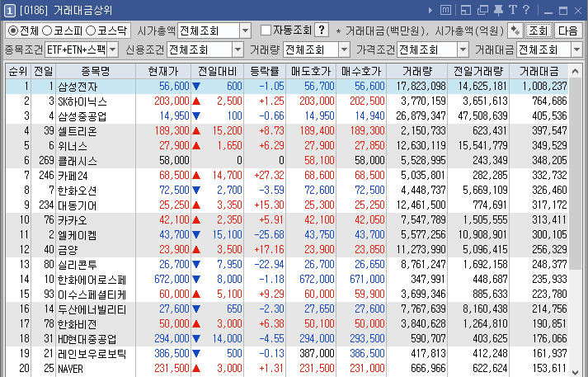The width and height of the screenshot is (588, 377).
Task: Click the 매도호가 column header
Action: (x=311, y=71)
